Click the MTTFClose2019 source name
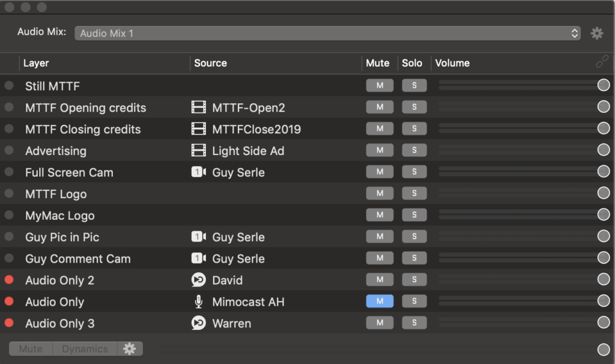This screenshot has height=364, width=615. pos(256,129)
